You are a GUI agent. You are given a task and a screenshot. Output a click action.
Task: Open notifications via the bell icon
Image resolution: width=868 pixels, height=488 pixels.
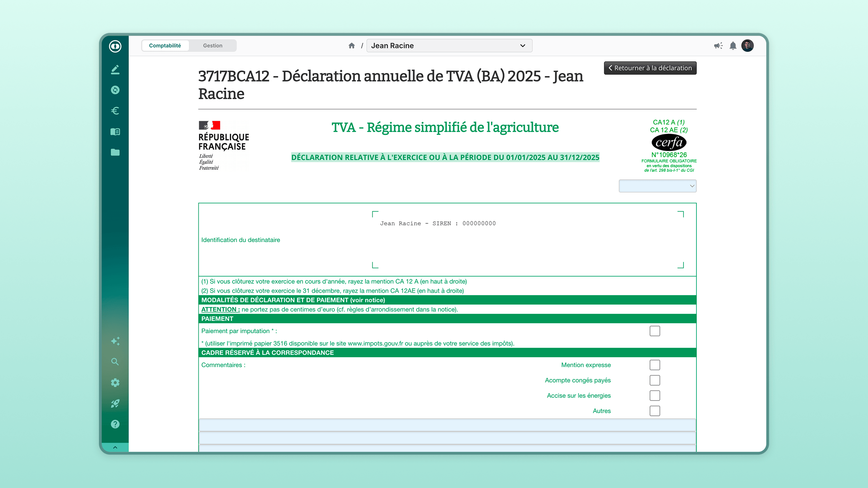click(x=733, y=45)
